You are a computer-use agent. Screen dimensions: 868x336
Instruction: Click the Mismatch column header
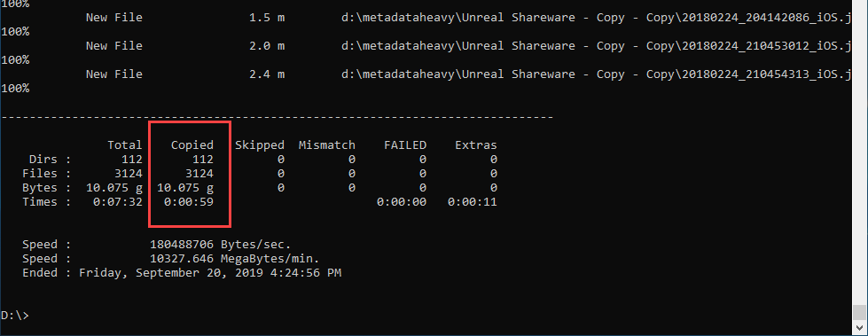[326, 145]
